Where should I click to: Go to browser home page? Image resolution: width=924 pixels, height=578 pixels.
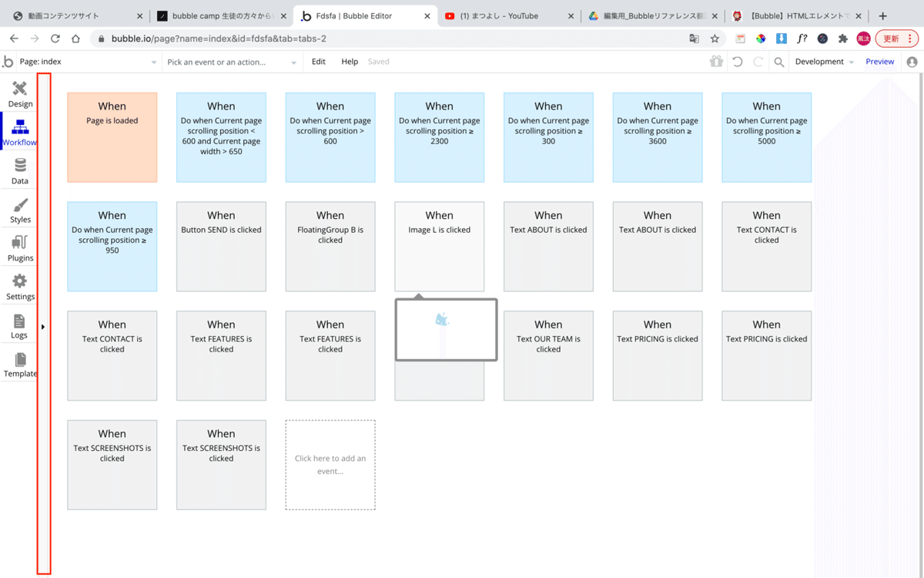(x=75, y=39)
